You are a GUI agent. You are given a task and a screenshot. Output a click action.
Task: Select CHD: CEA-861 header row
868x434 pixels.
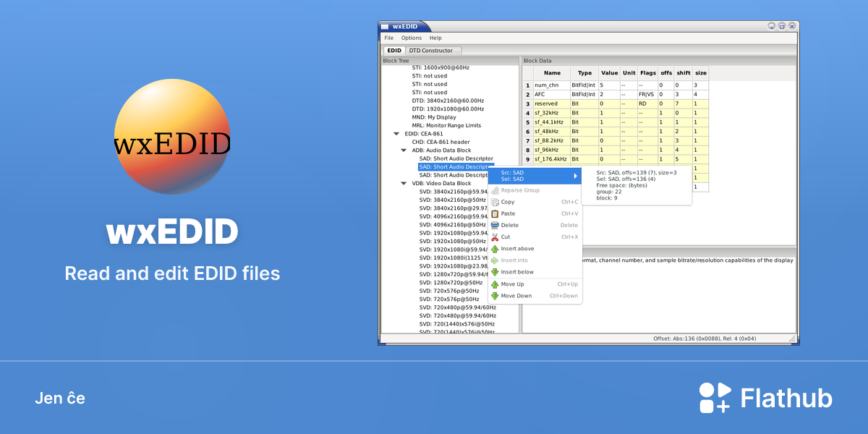[441, 142]
